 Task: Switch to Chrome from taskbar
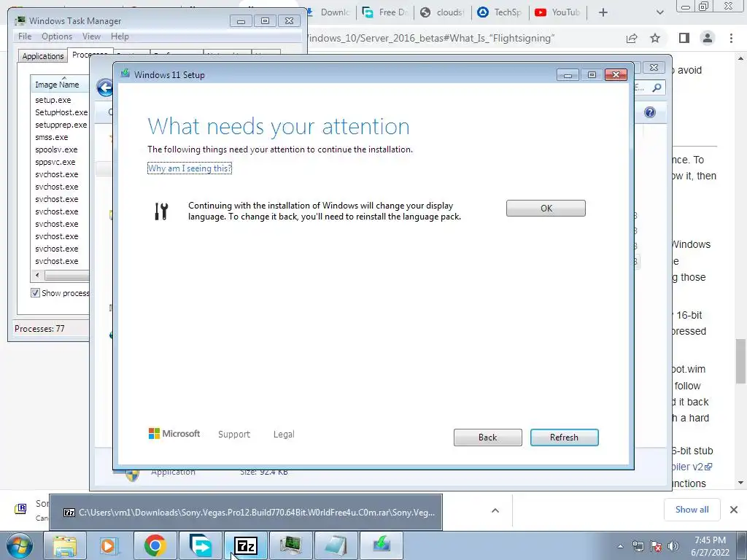coord(155,545)
